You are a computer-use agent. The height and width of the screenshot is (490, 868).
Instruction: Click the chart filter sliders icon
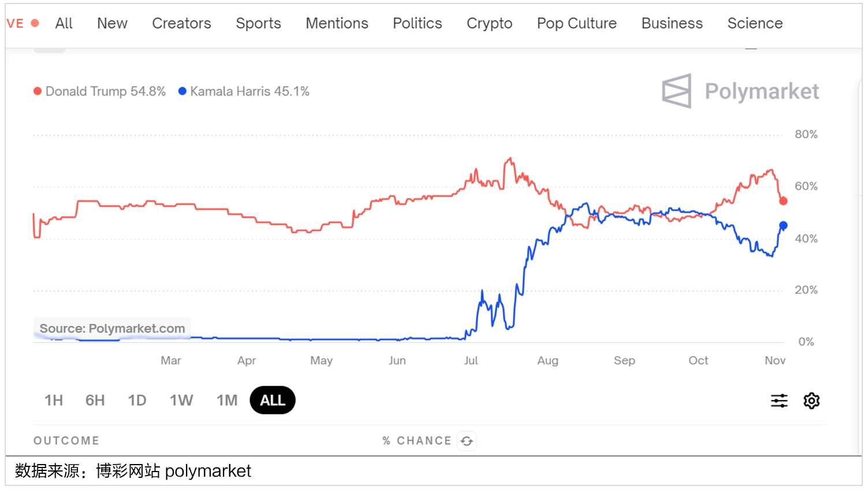click(779, 401)
